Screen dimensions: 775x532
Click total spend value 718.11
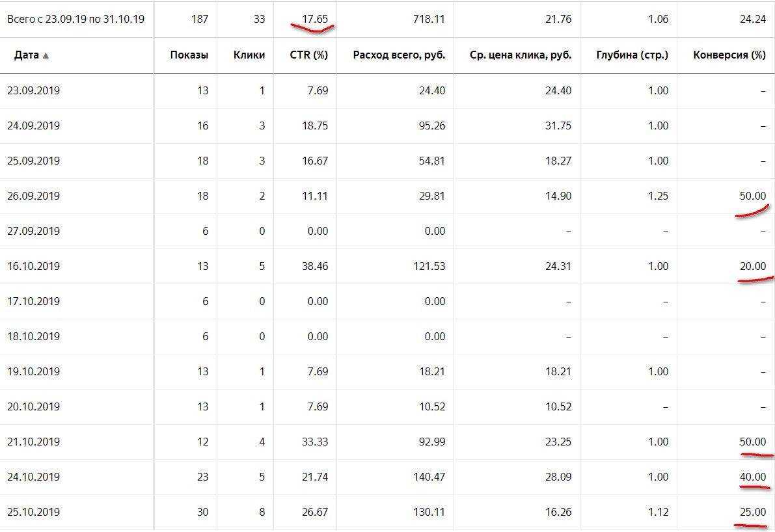[x=429, y=19]
